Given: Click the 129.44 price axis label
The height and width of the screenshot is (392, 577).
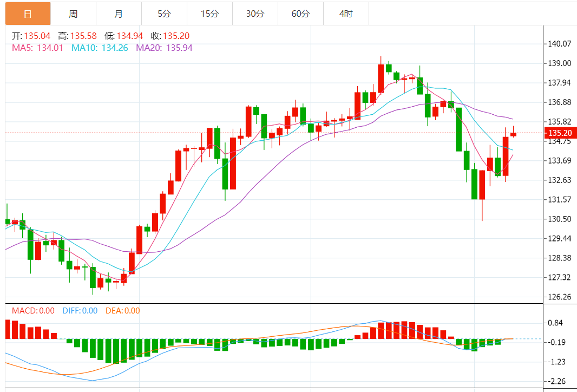Looking at the screenshot, I should (x=559, y=239).
